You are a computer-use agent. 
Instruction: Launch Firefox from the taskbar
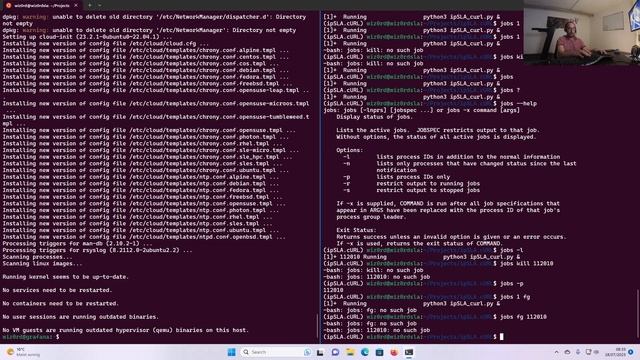coord(394,352)
